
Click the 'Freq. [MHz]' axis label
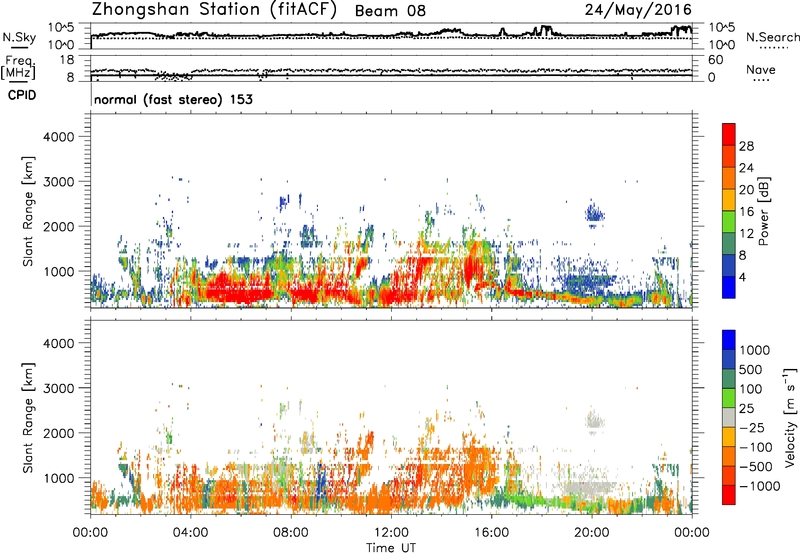[18, 68]
